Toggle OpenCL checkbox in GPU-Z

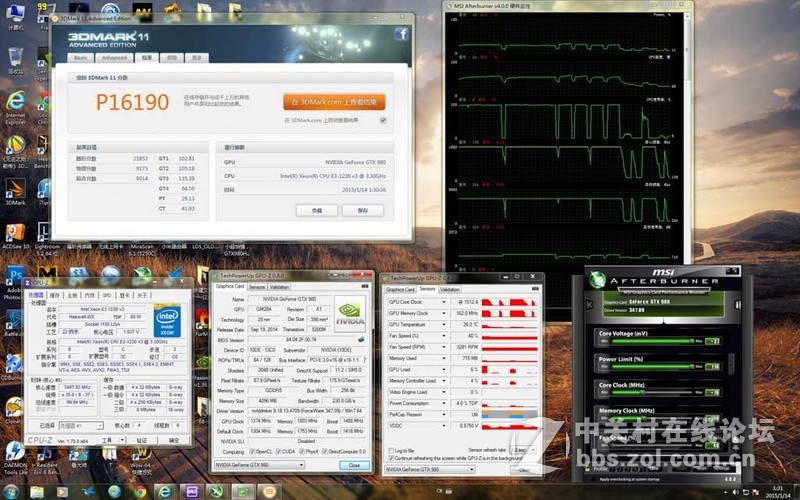tap(252, 452)
